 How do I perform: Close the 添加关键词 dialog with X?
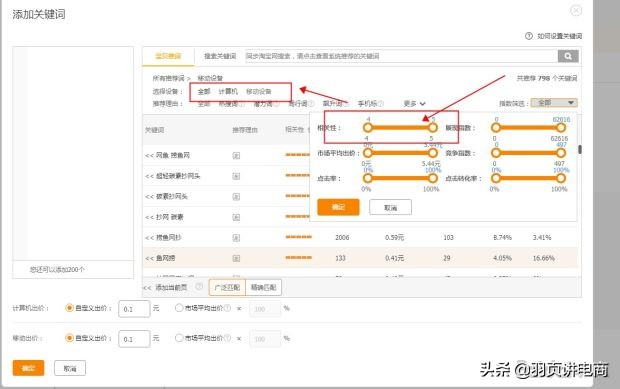point(576,10)
